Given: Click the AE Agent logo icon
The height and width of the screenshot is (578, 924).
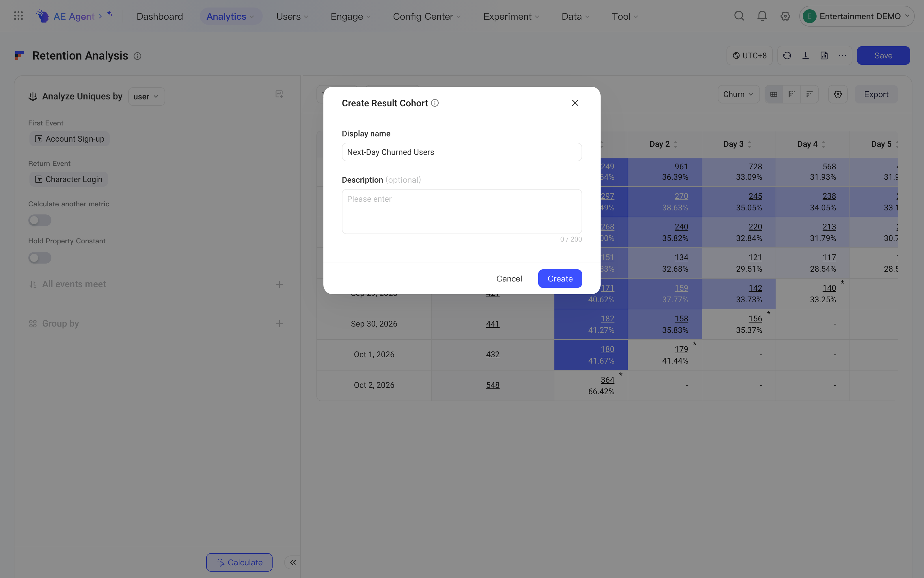Looking at the screenshot, I should tap(43, 16).
